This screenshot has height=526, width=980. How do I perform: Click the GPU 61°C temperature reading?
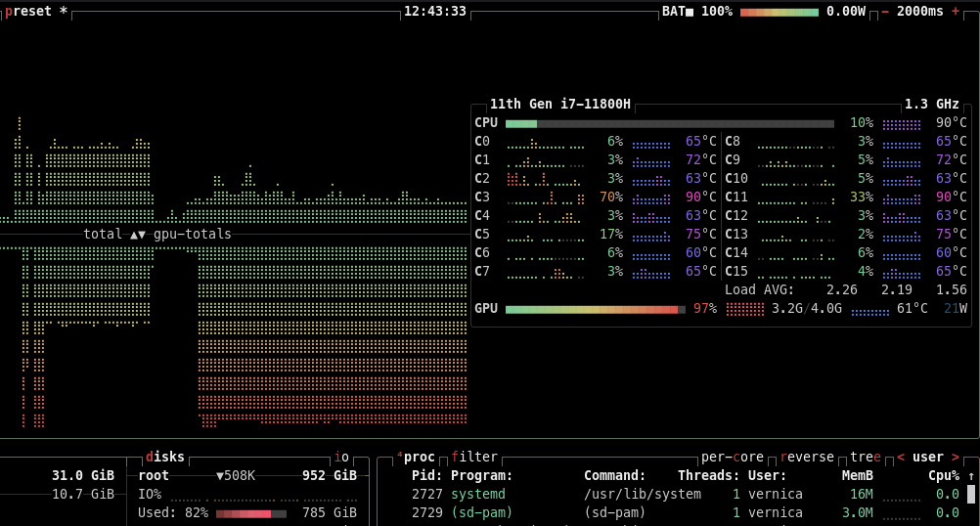pyautogui.click(x=913, y=309)
